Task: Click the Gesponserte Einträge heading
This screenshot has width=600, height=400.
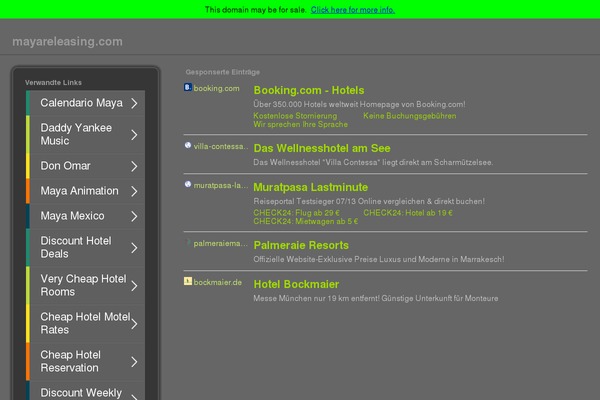Action: pyautogui.click(x=223, y=72)
